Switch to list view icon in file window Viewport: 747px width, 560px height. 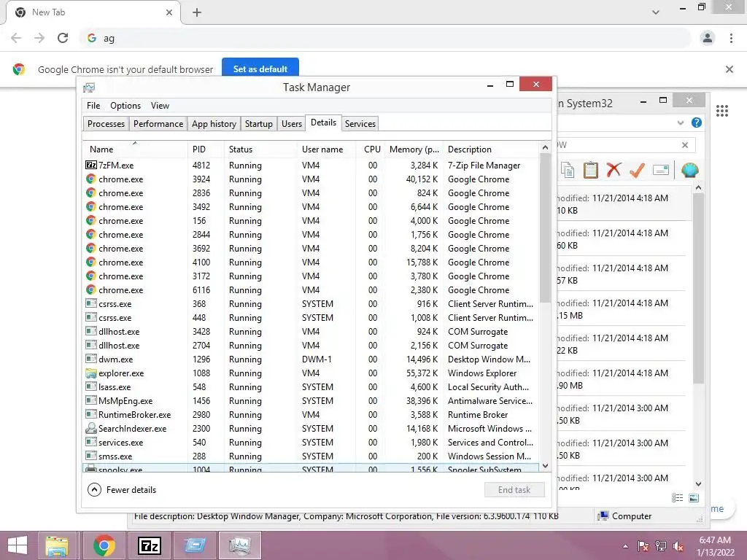pos(678,498)
